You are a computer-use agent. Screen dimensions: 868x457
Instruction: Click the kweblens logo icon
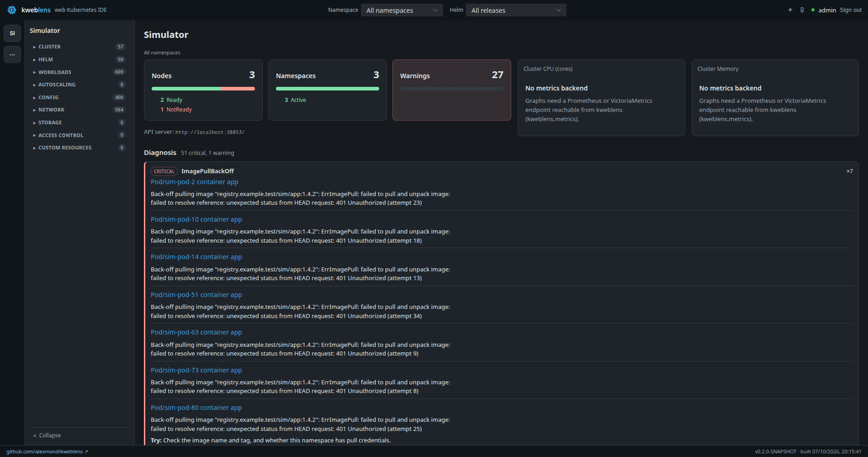coord(12,10)
